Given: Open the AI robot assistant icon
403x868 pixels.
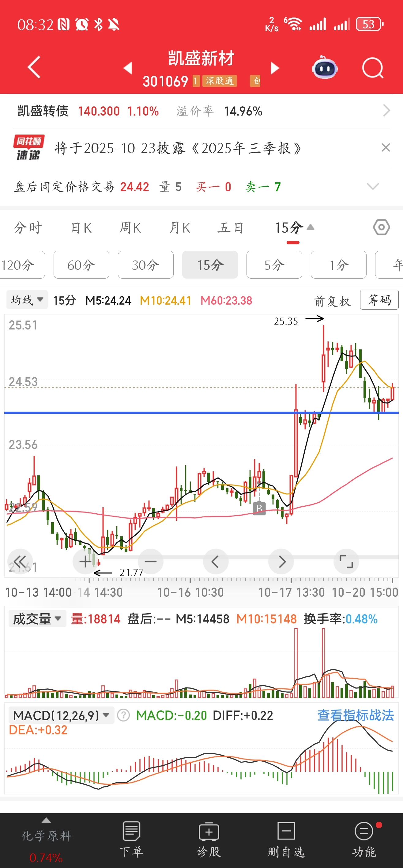Looking at the screenshot, I should tap(325, 68).
